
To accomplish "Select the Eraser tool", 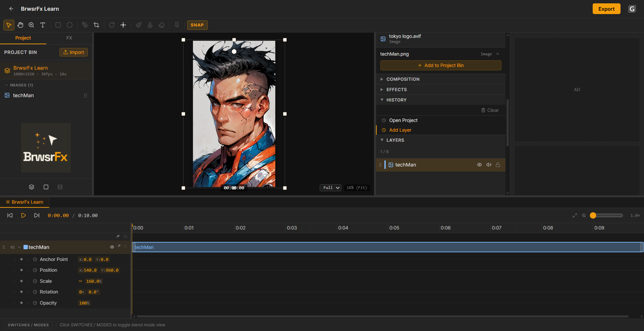I will [161, 25].
